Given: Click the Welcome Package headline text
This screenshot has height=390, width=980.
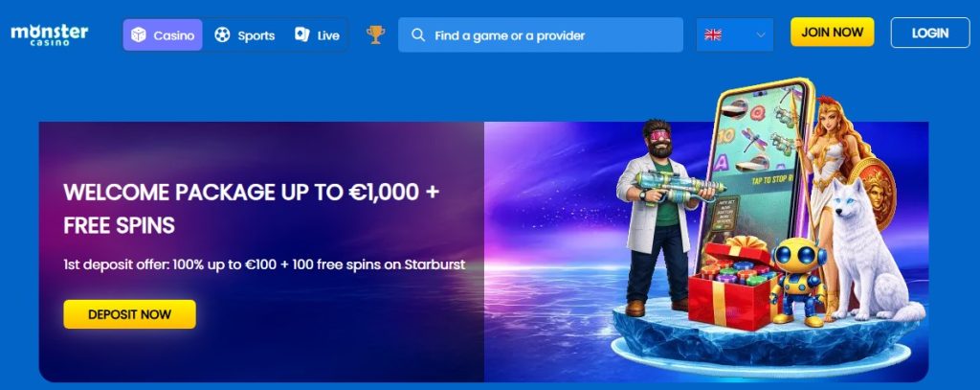Looking at the screenshot, I should (x=252, y=209).
